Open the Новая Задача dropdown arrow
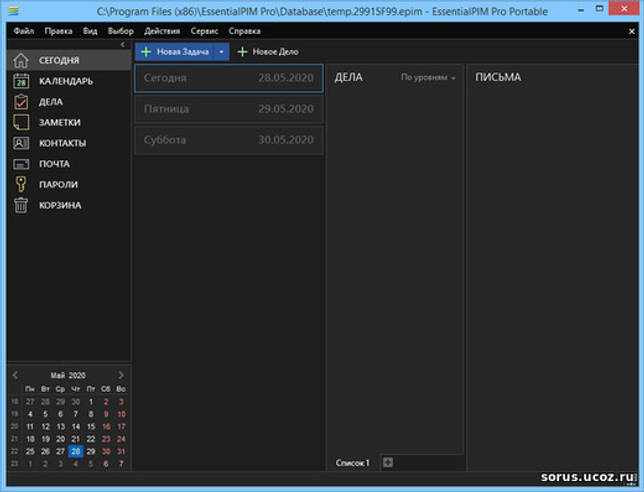This screenshot has height=492, width=644. pyautogui.click(x=221, y=52)
